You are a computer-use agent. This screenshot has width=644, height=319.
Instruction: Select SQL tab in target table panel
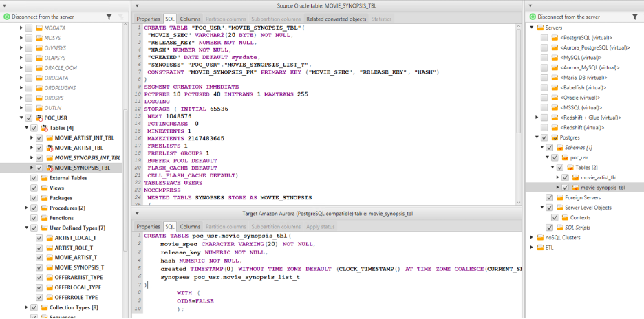(x=170, y=227)
